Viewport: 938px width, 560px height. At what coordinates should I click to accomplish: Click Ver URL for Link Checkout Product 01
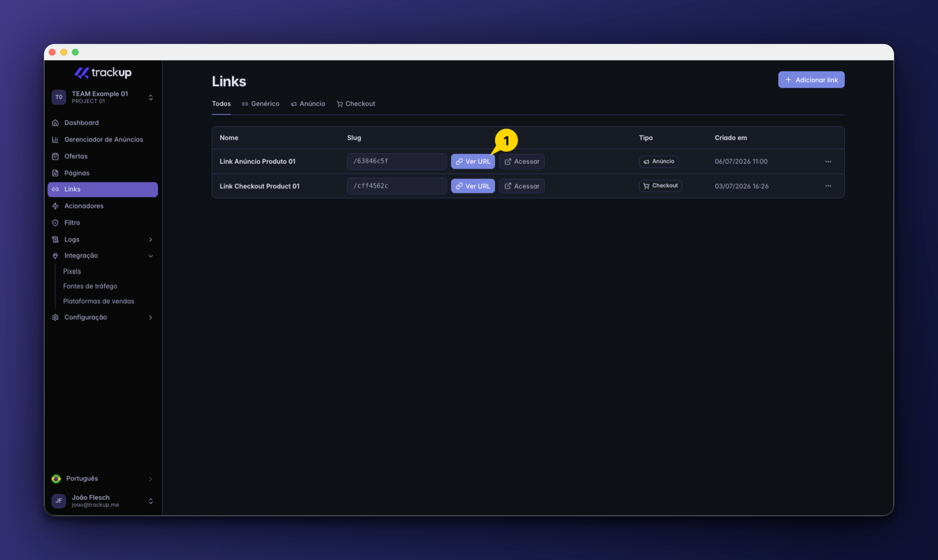[473, 186]
